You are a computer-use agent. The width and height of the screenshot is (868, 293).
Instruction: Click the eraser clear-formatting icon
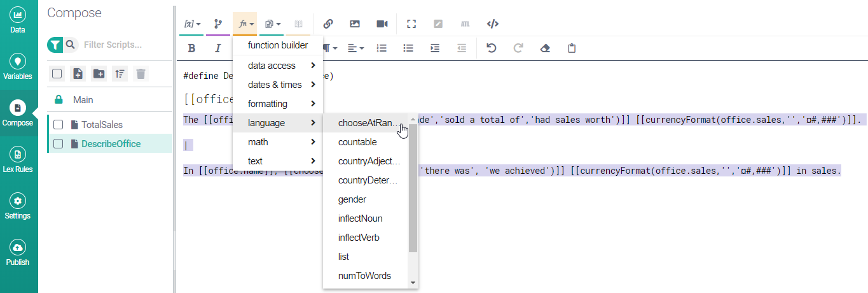pyautogui.click(x=544, y=48)
